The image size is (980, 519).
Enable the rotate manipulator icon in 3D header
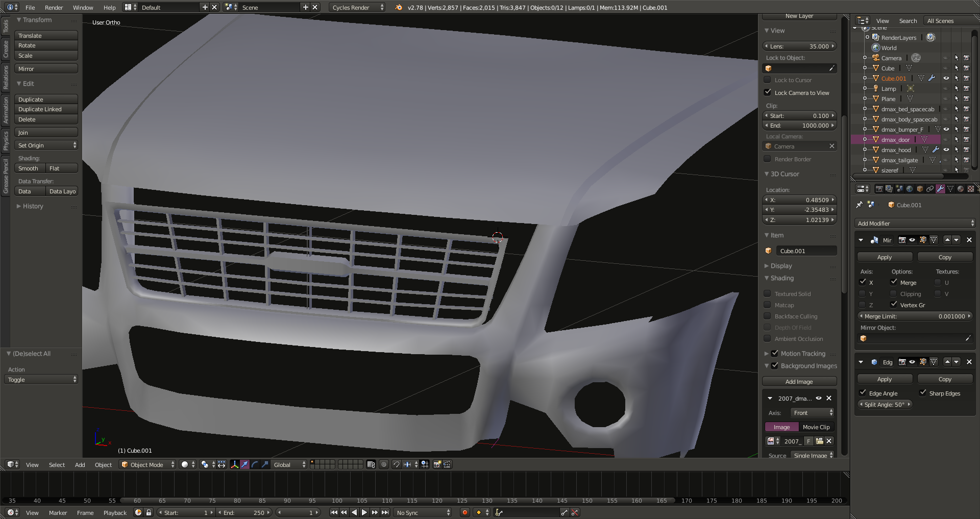click(x=255, y=464)
